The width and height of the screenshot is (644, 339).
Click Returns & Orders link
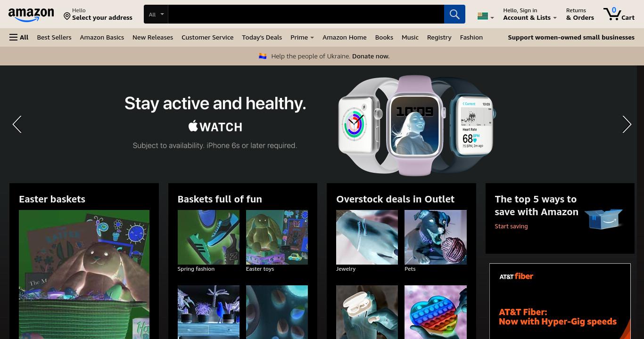pyautogui.click(x=580, y=14)
